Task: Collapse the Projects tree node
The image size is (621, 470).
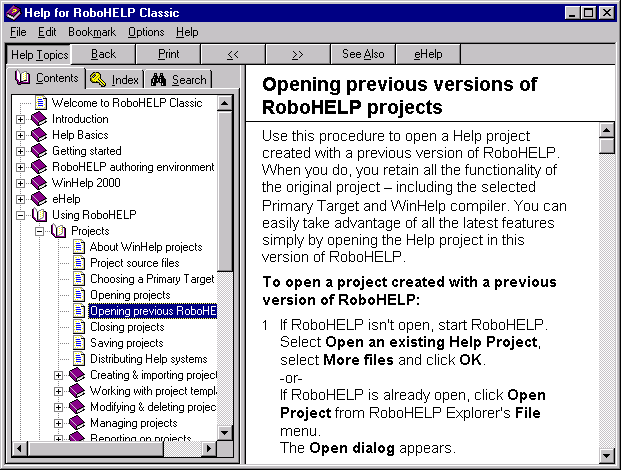Action: (x=40, y=231)
